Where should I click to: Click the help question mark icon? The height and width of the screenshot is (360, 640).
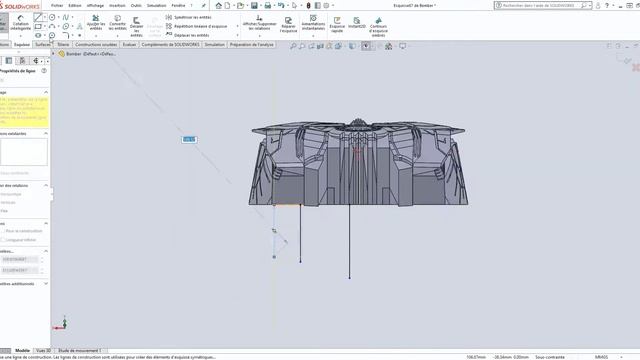point(607,5)
